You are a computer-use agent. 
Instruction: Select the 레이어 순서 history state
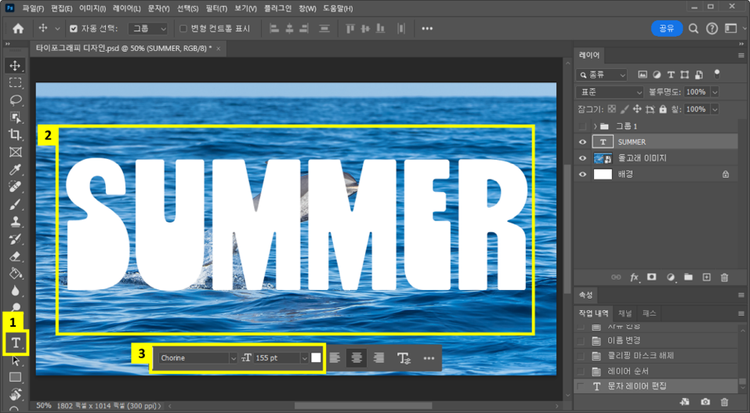(x=657, y=371)
